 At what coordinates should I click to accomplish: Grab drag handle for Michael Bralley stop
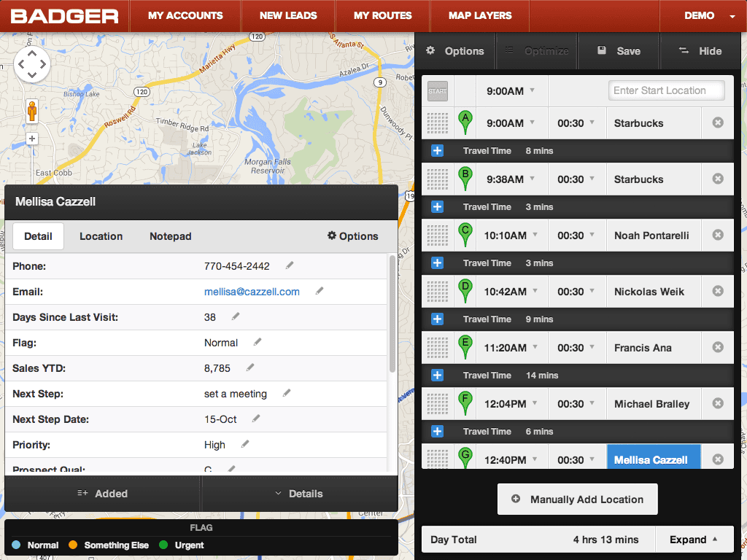tap(438, 404)
